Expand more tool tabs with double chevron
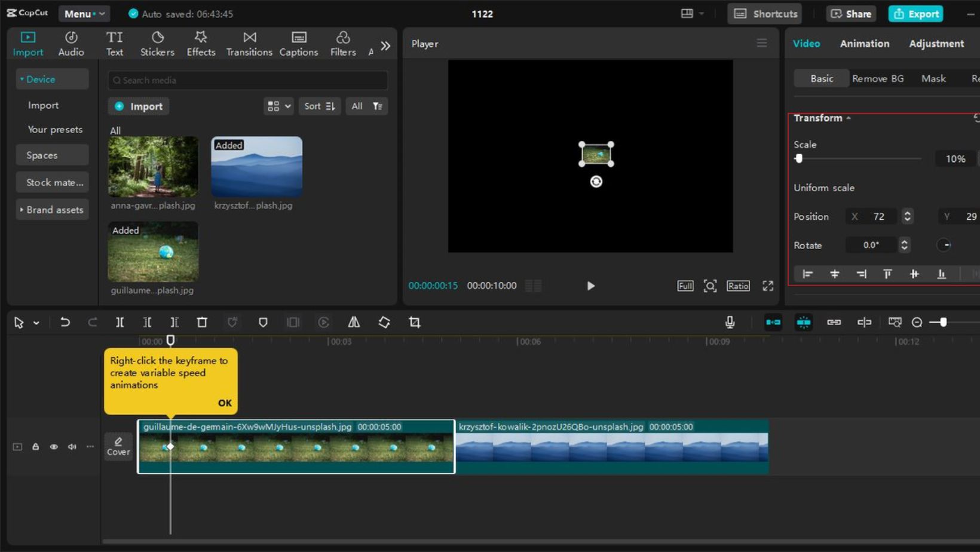The width and height of the screenshot is (980, 552). (x=385, y=45)
